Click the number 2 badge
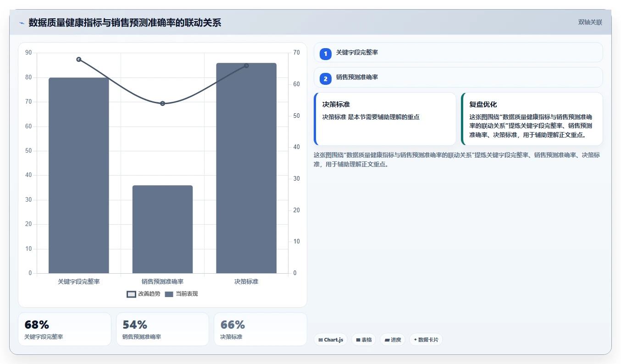Screen dimensions: 621x364 coord(326,79)
